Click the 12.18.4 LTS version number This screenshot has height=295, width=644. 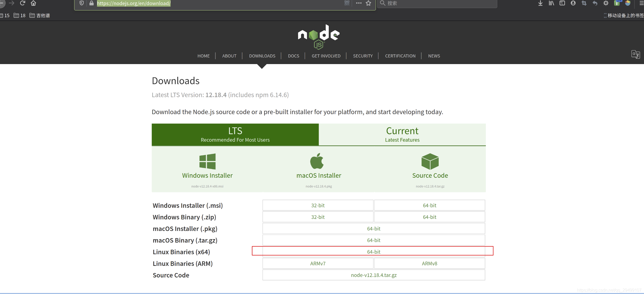tap(216, 95)
